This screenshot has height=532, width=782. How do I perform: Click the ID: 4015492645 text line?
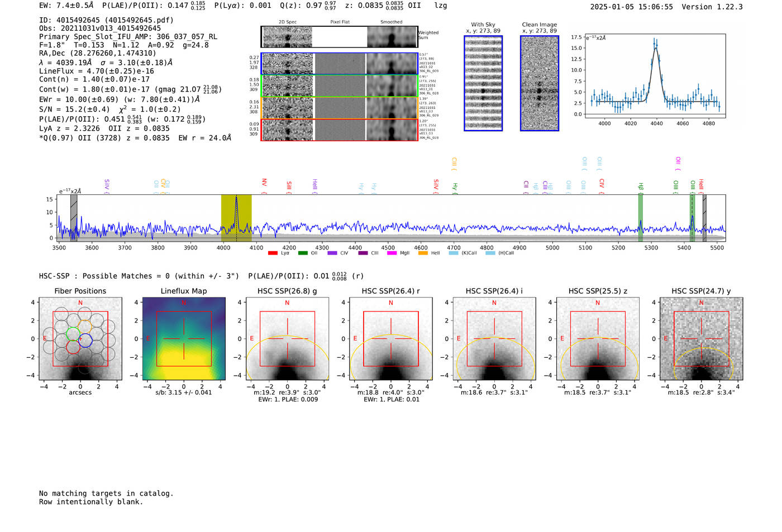coord(106,20)
